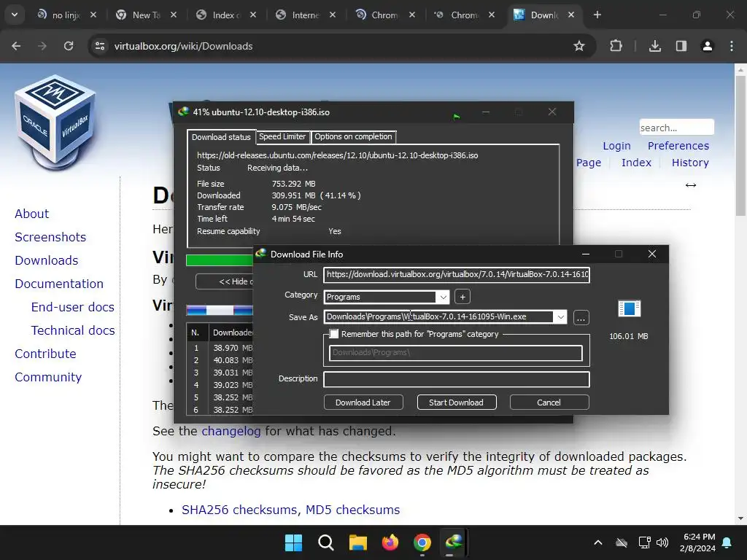Open Chrome downloads tray icon

click(x=655, y=46)
